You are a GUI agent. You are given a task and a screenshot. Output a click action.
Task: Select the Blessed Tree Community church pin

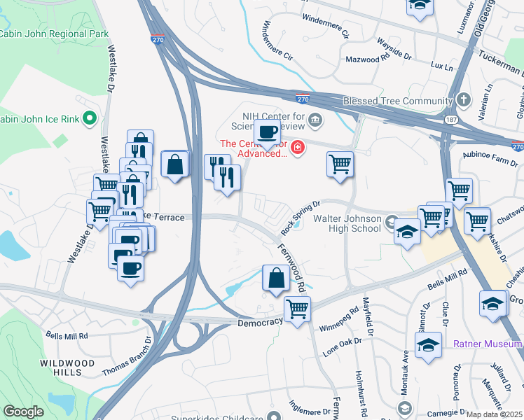464,99
